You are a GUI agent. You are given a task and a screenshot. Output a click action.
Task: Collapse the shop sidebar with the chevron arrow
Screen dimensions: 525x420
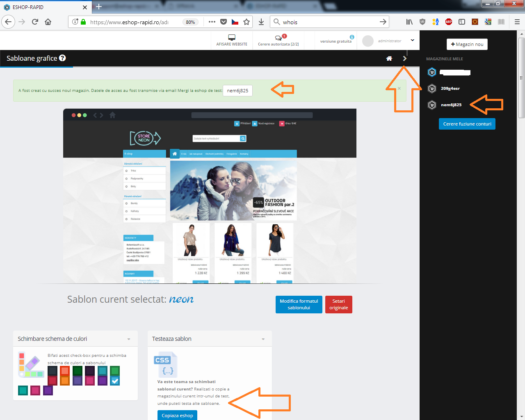click(405, 59)
